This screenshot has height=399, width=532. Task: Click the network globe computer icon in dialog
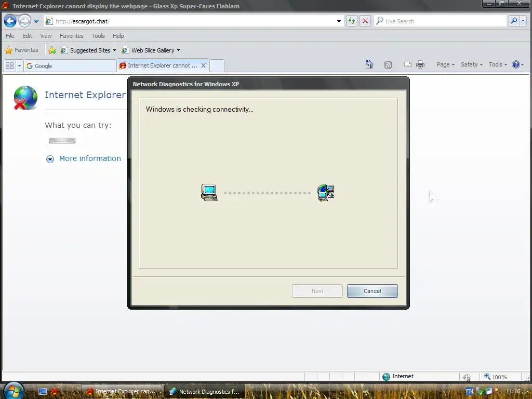tap(326, 193)
